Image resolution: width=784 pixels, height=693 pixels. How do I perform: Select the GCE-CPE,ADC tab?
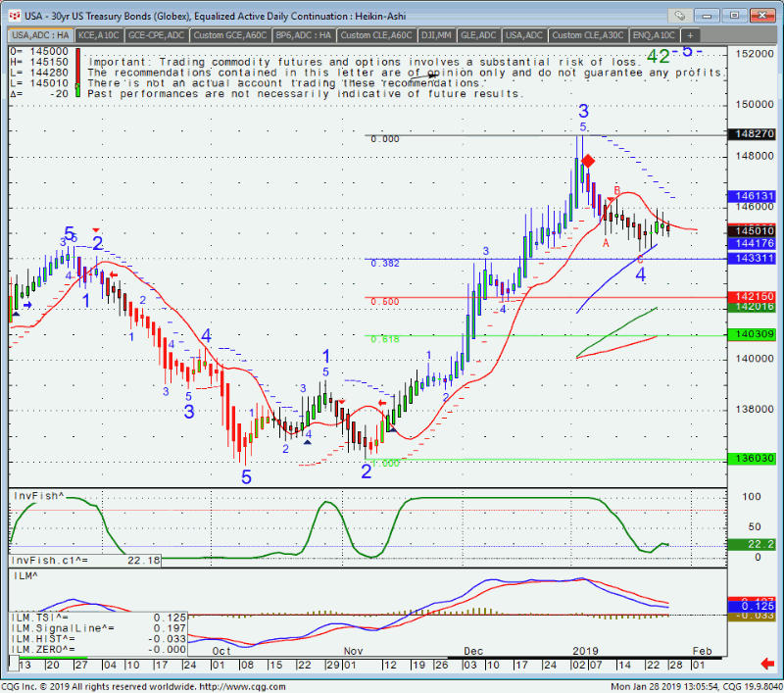pos(155,35)
